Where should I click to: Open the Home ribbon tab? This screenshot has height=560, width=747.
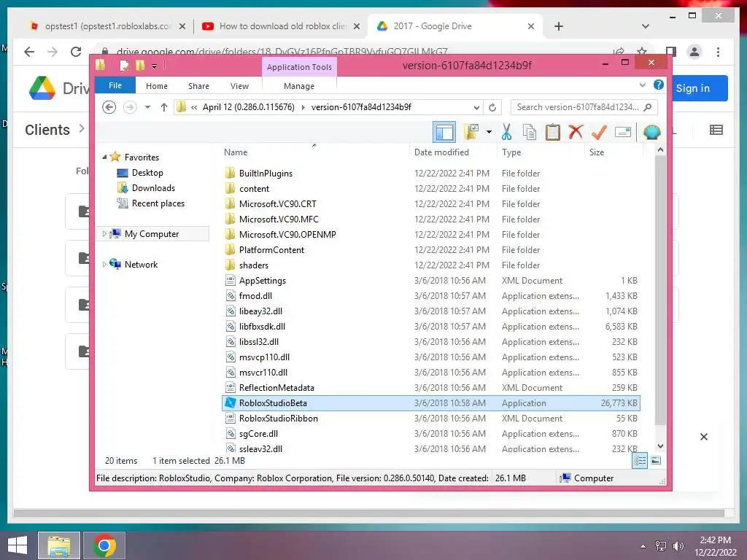coord(157,86)
